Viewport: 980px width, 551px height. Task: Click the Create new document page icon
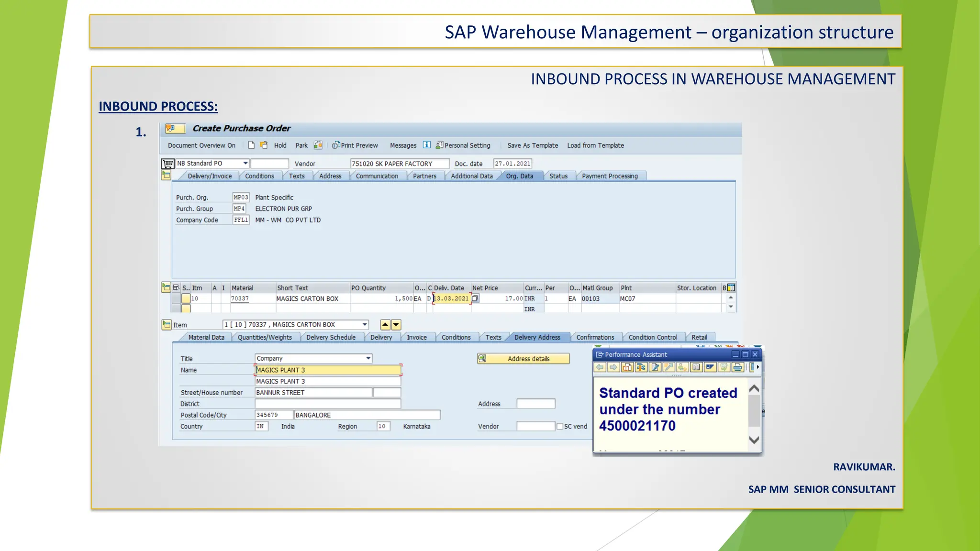pyautogui.click(x=251, y=145)
